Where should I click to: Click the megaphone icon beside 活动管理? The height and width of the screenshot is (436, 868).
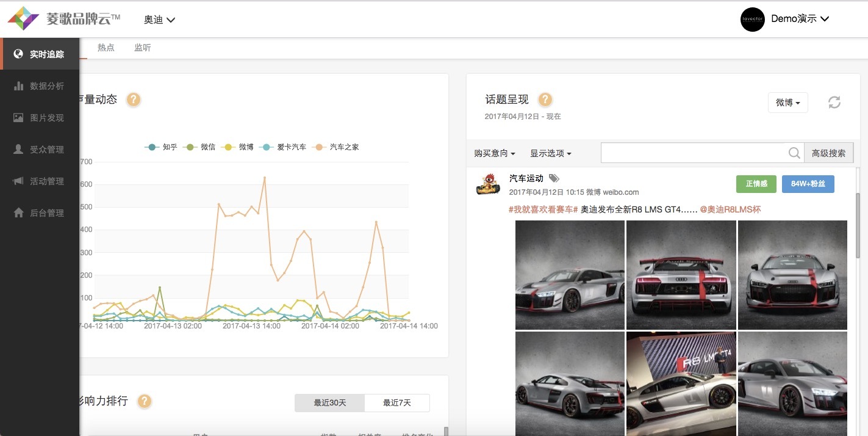18,181
